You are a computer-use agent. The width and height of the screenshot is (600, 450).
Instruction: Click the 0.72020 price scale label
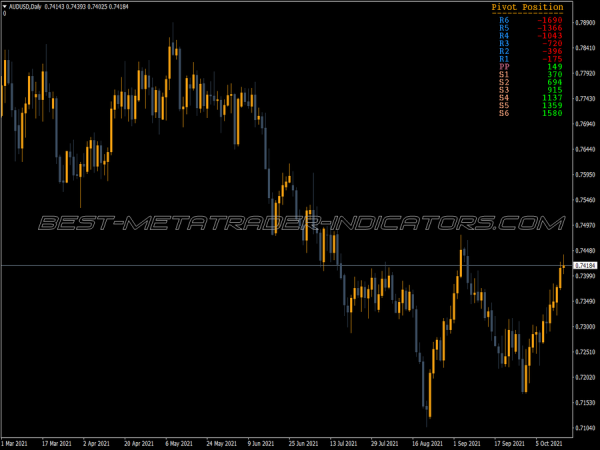click(x=585, y=377)
